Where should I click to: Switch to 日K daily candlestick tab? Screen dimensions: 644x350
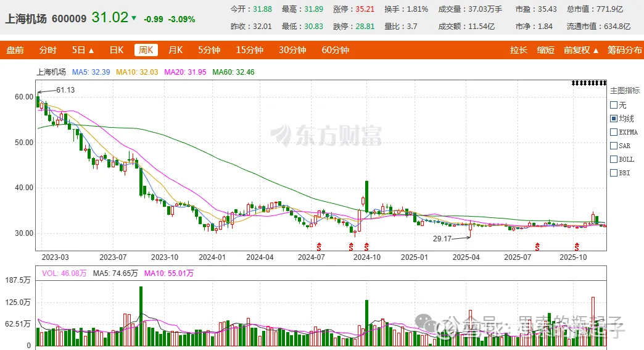116,50
